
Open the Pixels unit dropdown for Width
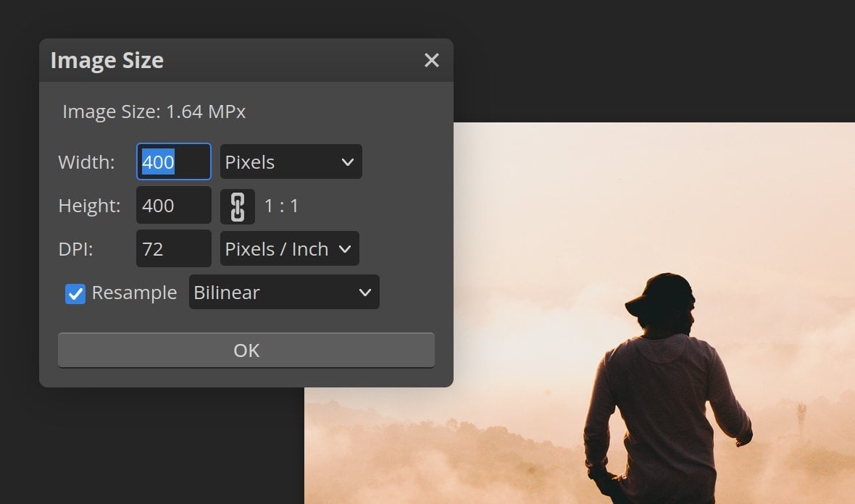coord(291,162)
